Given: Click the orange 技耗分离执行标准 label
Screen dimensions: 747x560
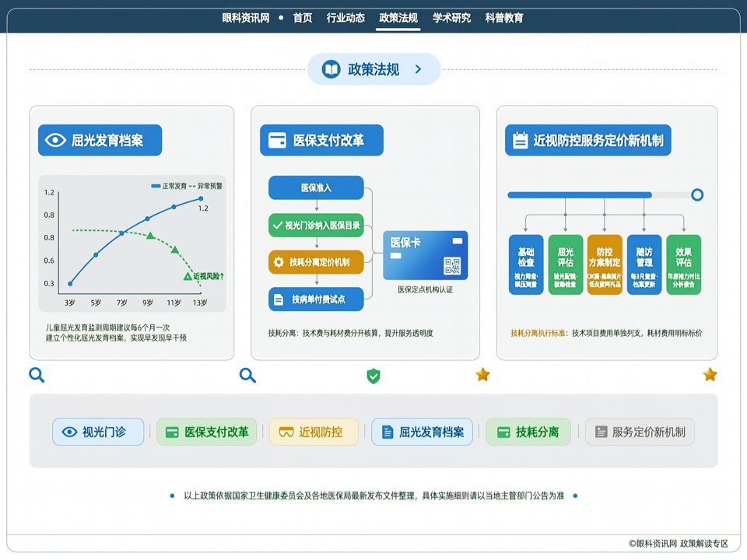Looking at the screenshot, I should pyautogui.click(x=538, y=333).
